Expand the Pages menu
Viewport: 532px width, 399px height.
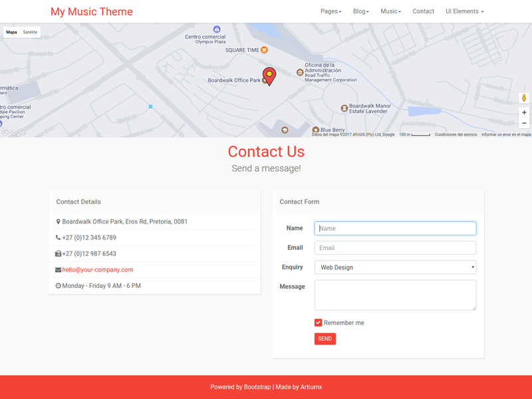click(331, 11)
